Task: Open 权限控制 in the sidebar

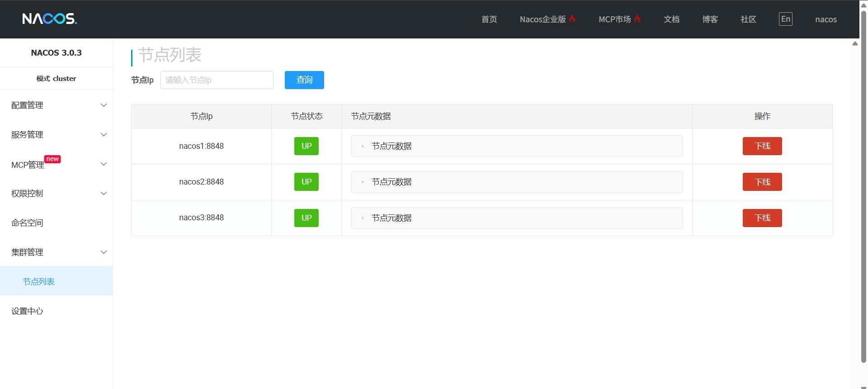Action: tap(57, 194)
